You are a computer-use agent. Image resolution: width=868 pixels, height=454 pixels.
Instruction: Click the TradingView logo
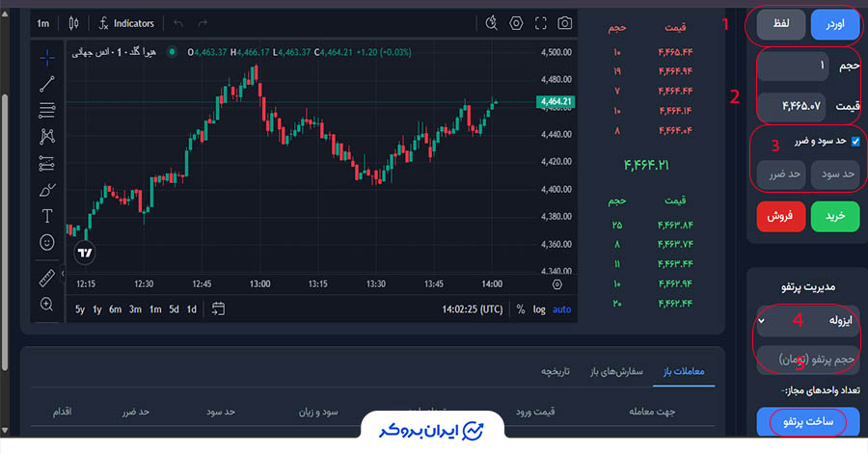85,253
